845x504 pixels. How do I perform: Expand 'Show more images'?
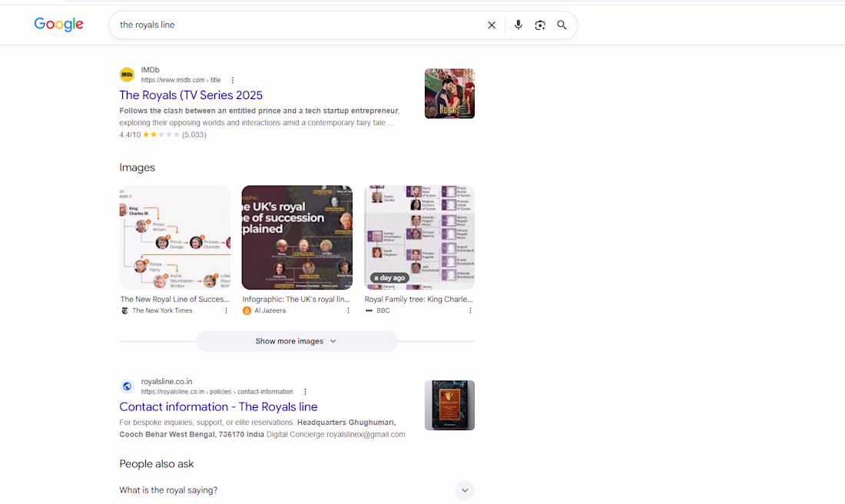(297, 341)
